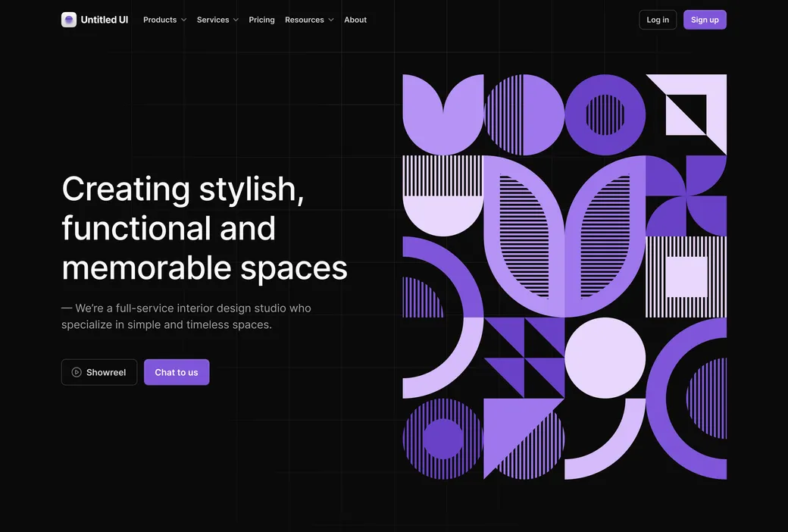Click the play icon inside the Showreel button
The image size is (788, 532).
[x=76, y=372]
